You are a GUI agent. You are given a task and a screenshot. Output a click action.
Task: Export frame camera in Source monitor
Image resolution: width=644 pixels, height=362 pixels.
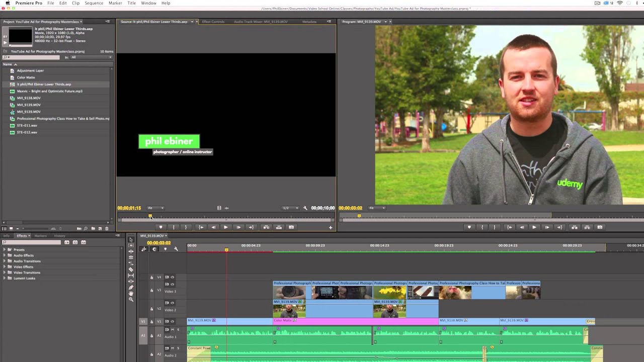tap(291, 227)
